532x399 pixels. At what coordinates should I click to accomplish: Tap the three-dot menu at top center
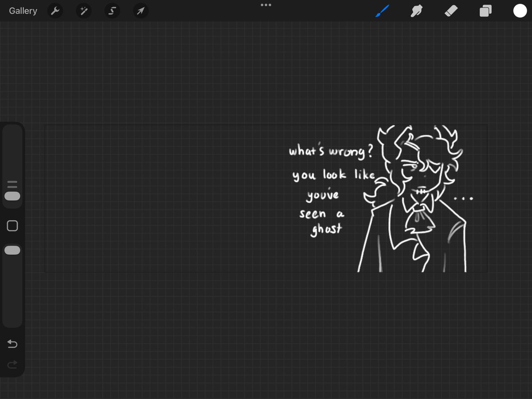266,5
